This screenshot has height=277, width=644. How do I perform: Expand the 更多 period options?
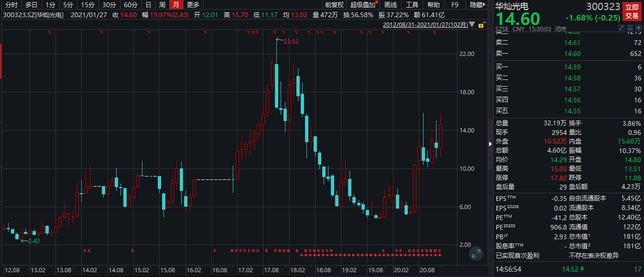point(193,5)
